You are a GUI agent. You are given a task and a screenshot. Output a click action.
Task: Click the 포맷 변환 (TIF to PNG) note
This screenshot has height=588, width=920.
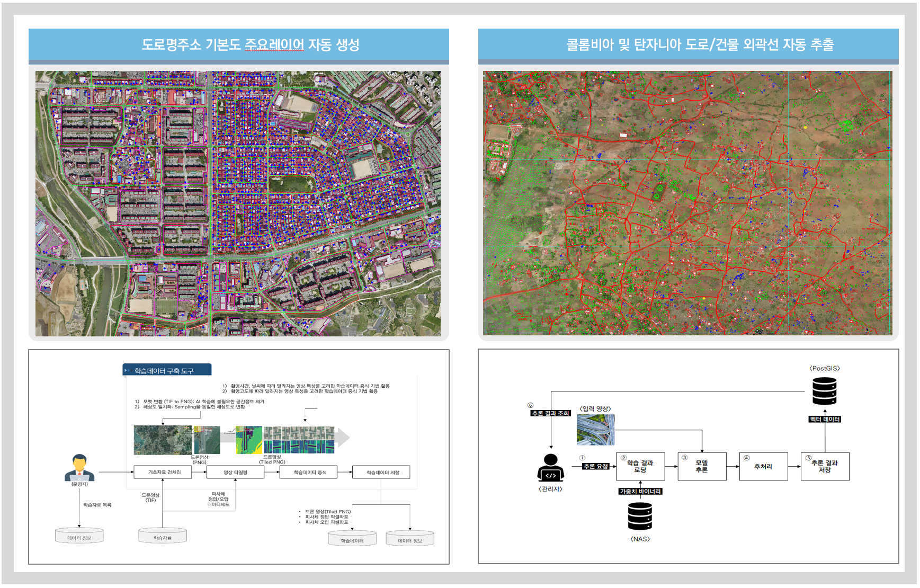click(x=200, y=402)
